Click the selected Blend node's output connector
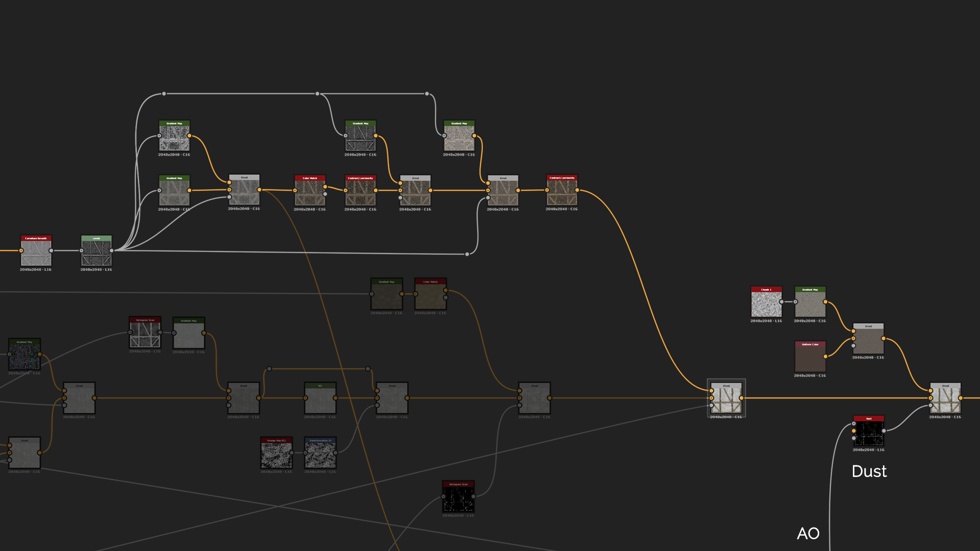Screen dimensions: 980x551 click(742, 398)
